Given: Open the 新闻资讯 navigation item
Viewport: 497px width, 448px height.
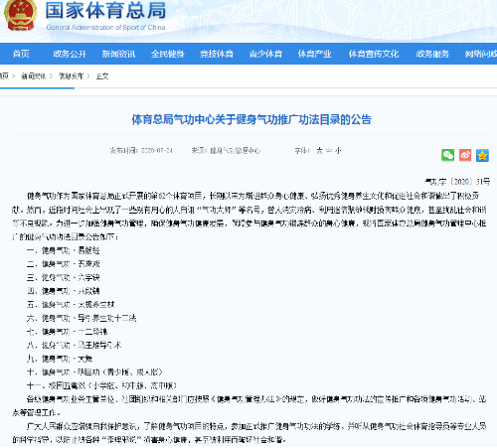Looking at the screenshot, I should [118, 54].
